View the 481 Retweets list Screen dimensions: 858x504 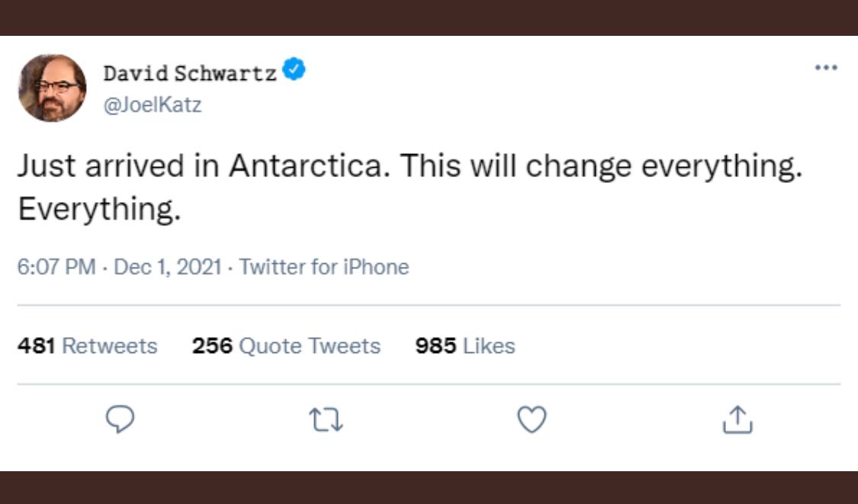[87, 346]
